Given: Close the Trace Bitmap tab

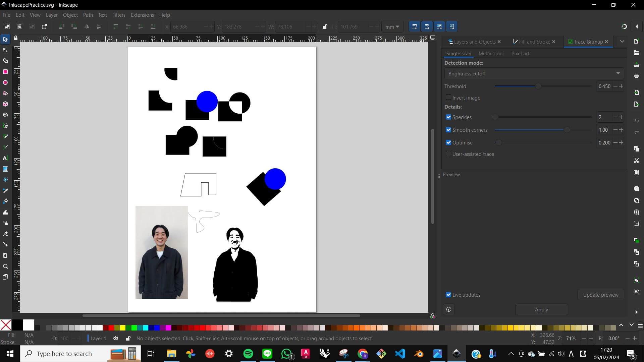Looking at the screenshot, I should coord(606,42).
